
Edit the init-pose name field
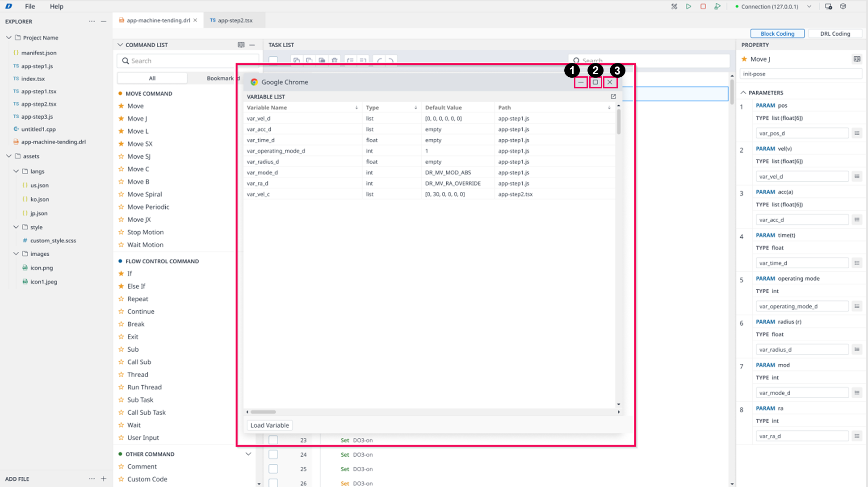801,74
